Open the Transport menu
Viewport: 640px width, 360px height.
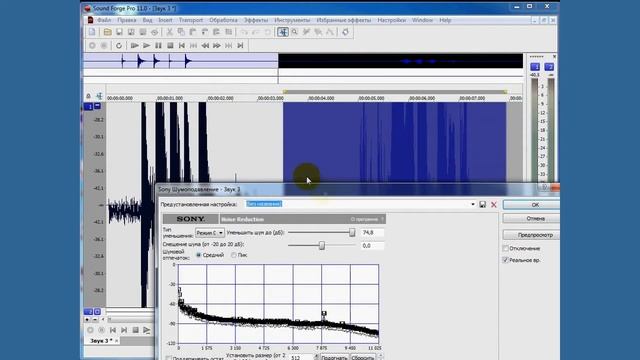(191, 20)
